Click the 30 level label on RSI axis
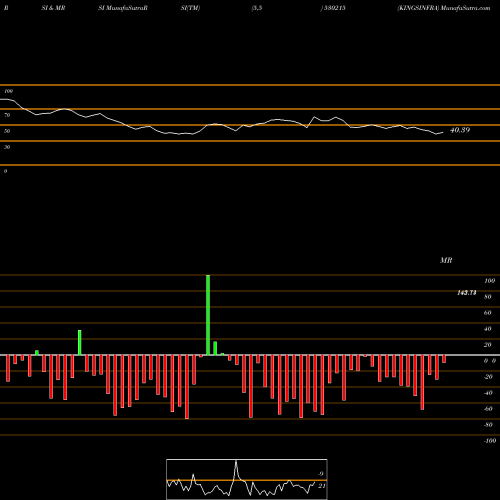The width and height of the screenshot is (500, 500). point(7,147)
